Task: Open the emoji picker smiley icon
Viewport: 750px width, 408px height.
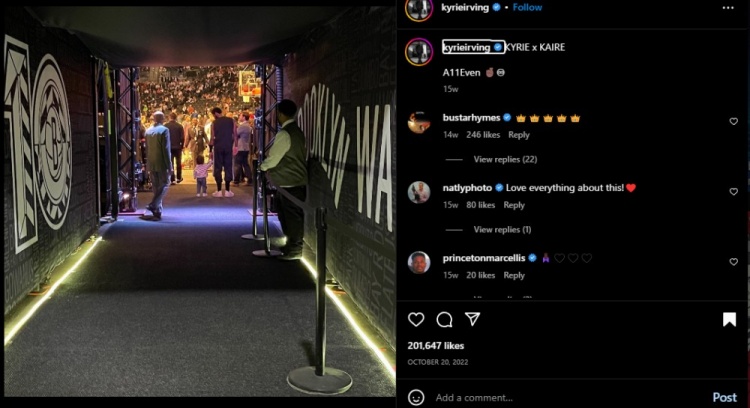Action: [416, 397]
